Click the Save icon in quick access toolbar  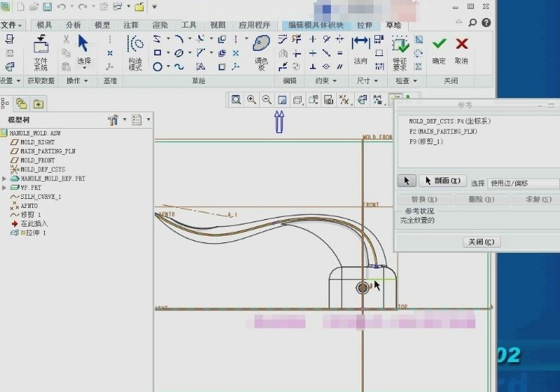tap(47, 7)
